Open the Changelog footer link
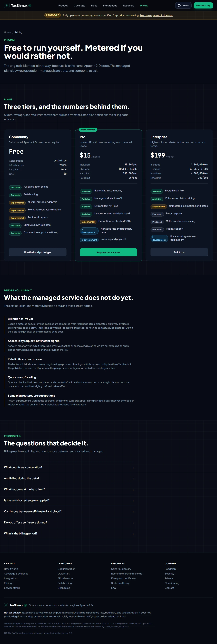 click(x=64, y=588)
